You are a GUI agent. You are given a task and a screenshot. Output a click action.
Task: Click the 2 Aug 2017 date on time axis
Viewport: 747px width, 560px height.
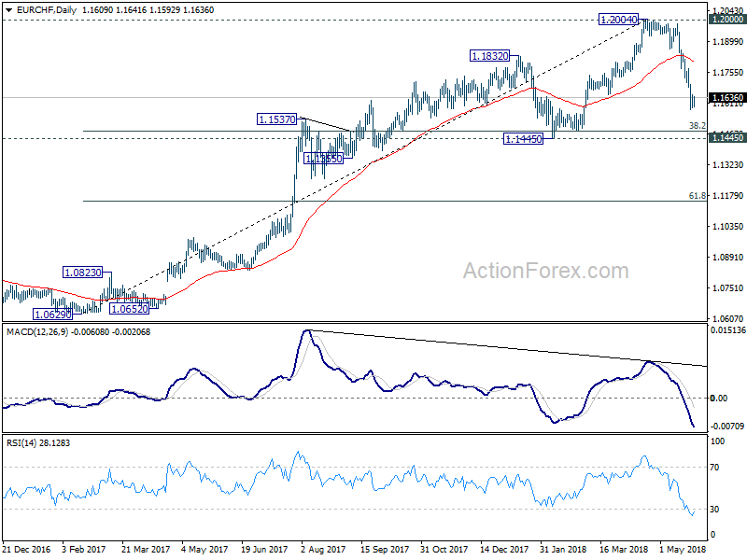click(323, 549)
